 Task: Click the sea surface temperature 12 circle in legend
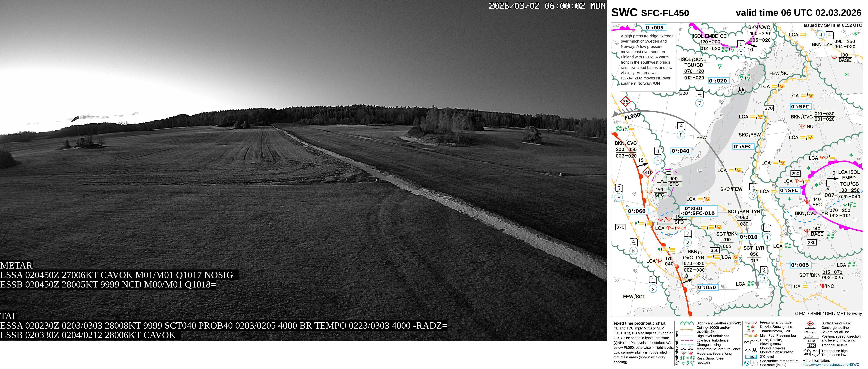pyautogui.click(x=747, y=363)
